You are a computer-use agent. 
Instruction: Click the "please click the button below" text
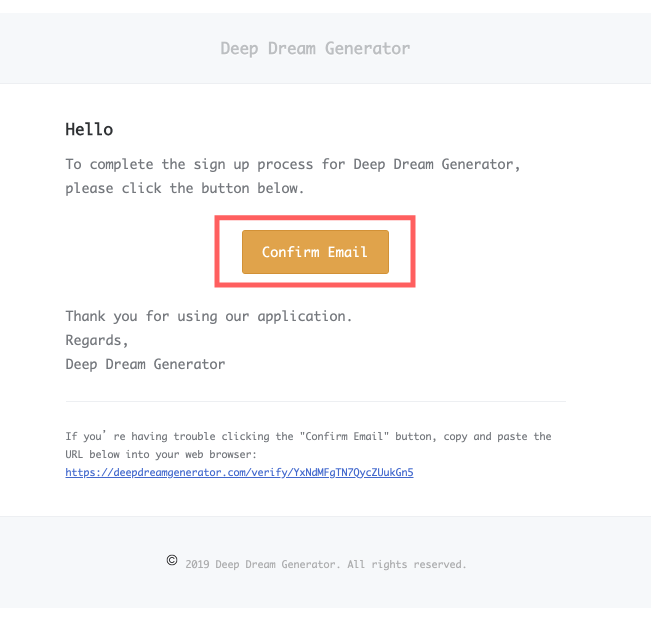point(185,188)
